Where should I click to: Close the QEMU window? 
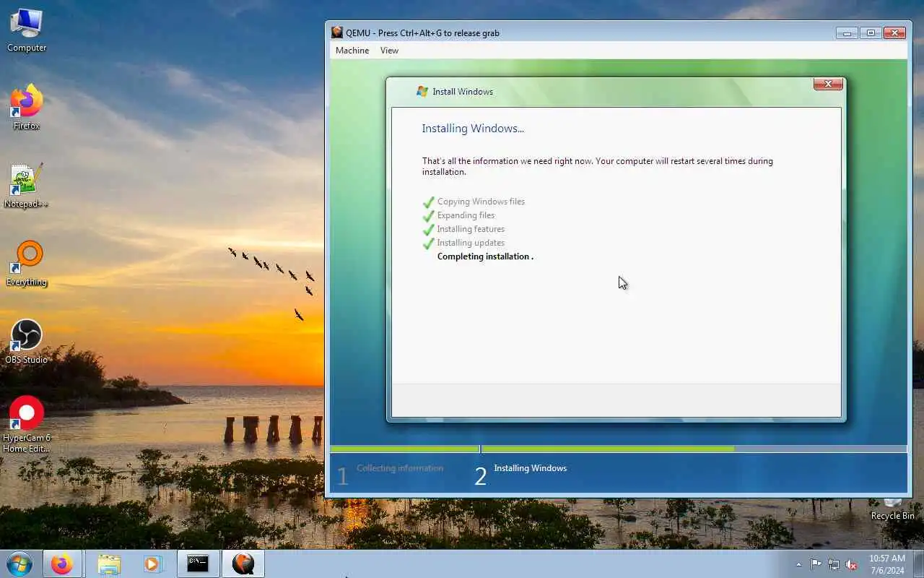click(x=894, y=33)
